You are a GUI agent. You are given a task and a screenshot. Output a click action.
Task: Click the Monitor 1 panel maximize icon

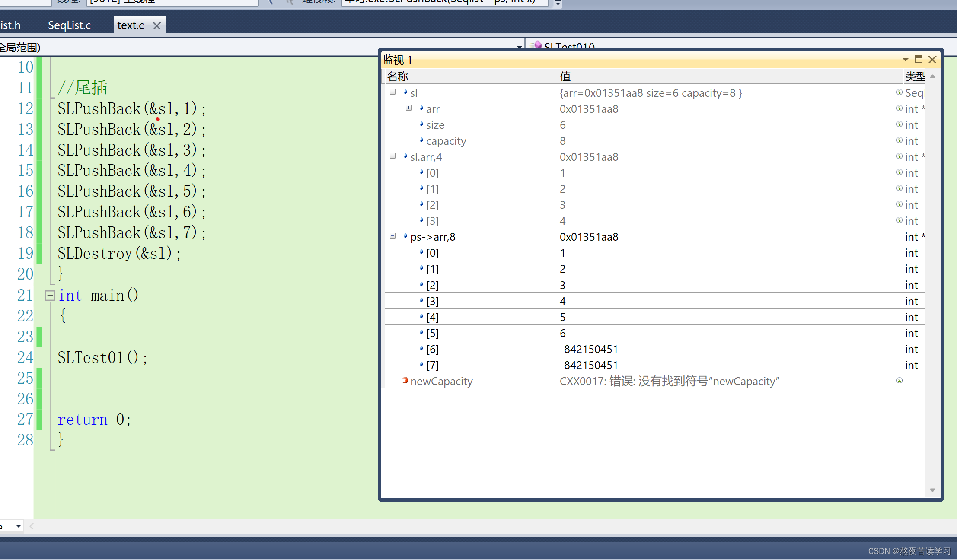[x=919, y=60]
